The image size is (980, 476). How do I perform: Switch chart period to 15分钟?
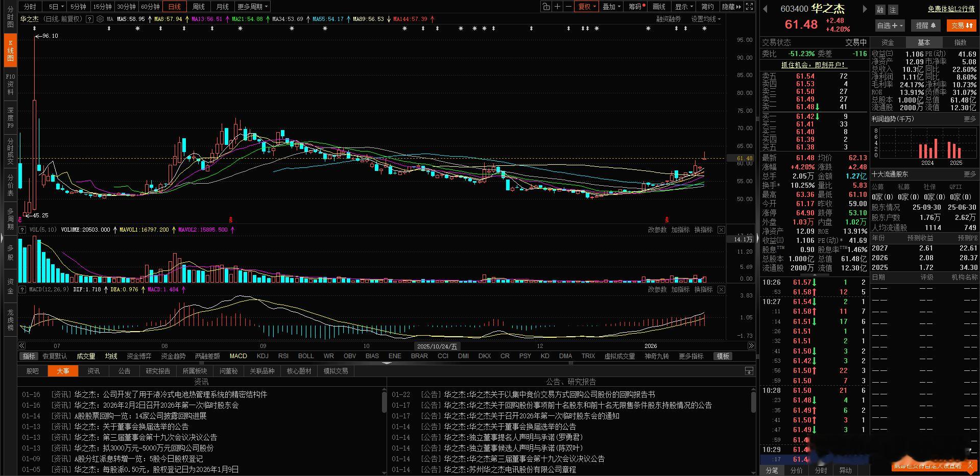[x=102, y=7]
